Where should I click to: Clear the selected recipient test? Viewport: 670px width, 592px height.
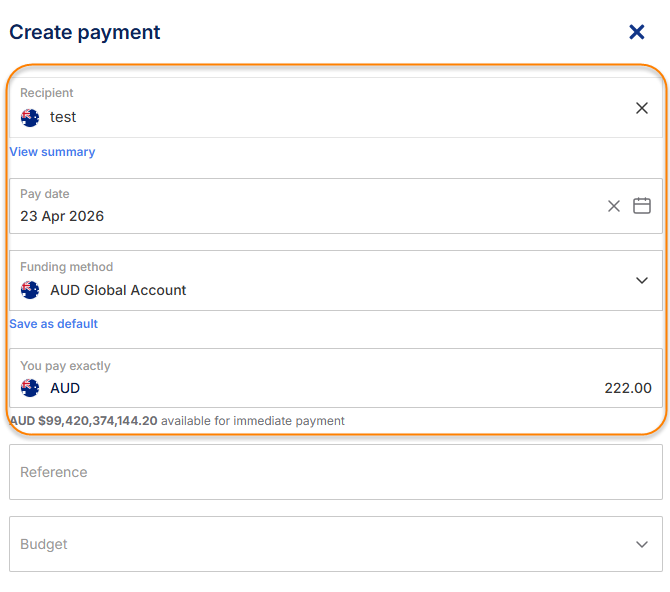641,108
